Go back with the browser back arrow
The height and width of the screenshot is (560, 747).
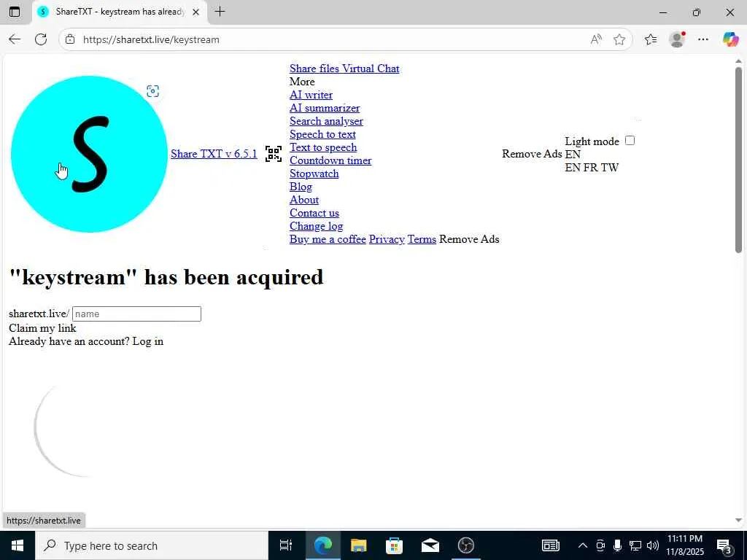coord(15,39)
